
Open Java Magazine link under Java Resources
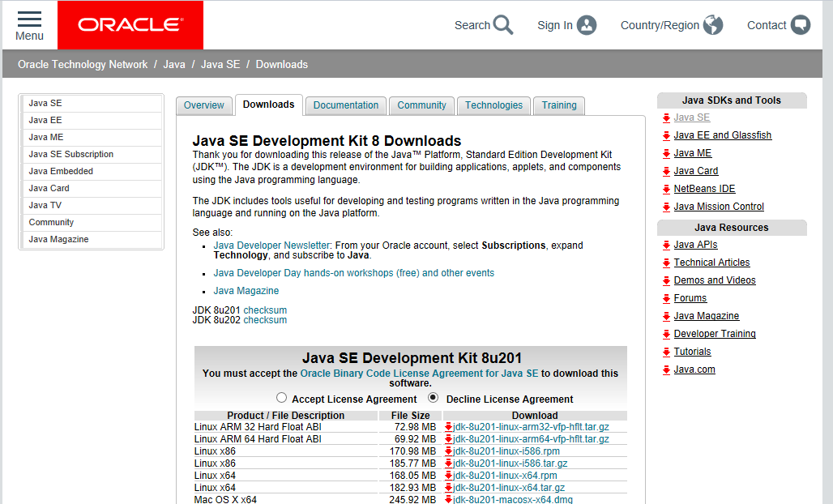point(706,316)
